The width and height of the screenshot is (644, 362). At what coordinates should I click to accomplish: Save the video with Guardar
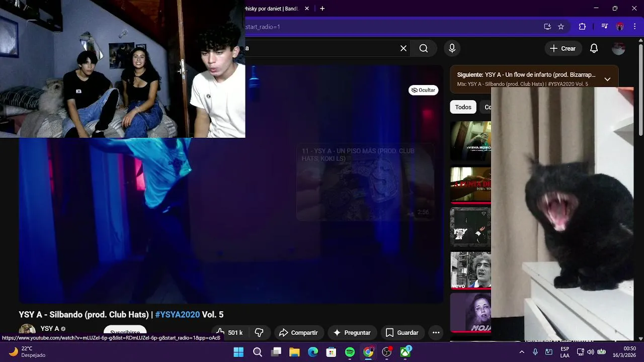[402, 332]
